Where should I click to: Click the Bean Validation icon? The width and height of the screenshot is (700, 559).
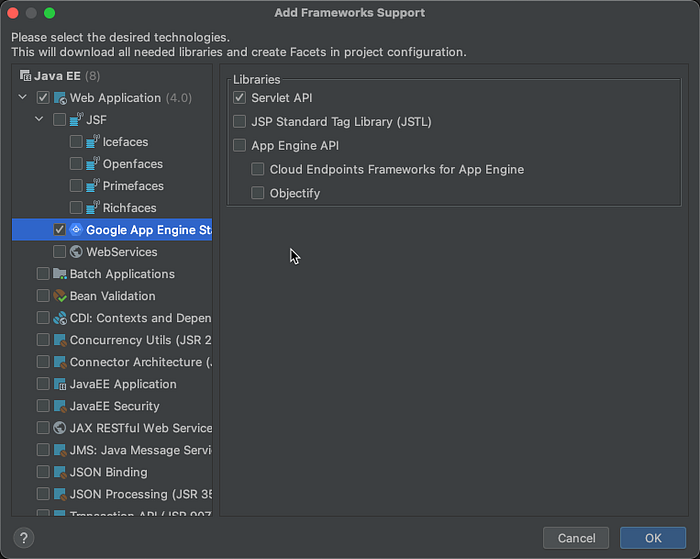click(60, 296)
